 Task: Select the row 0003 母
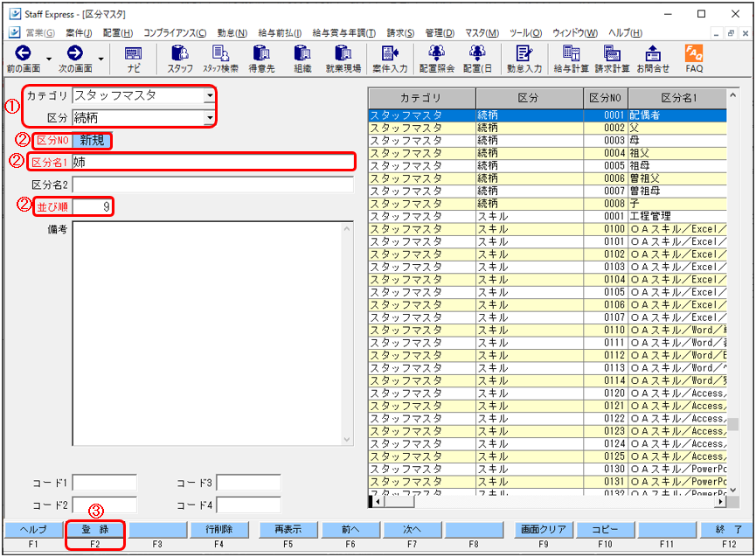pyautogui.click(x=547, y=140)
